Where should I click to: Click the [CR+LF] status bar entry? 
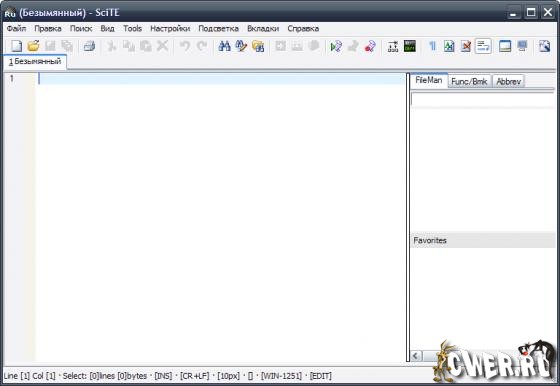point(195,376)
